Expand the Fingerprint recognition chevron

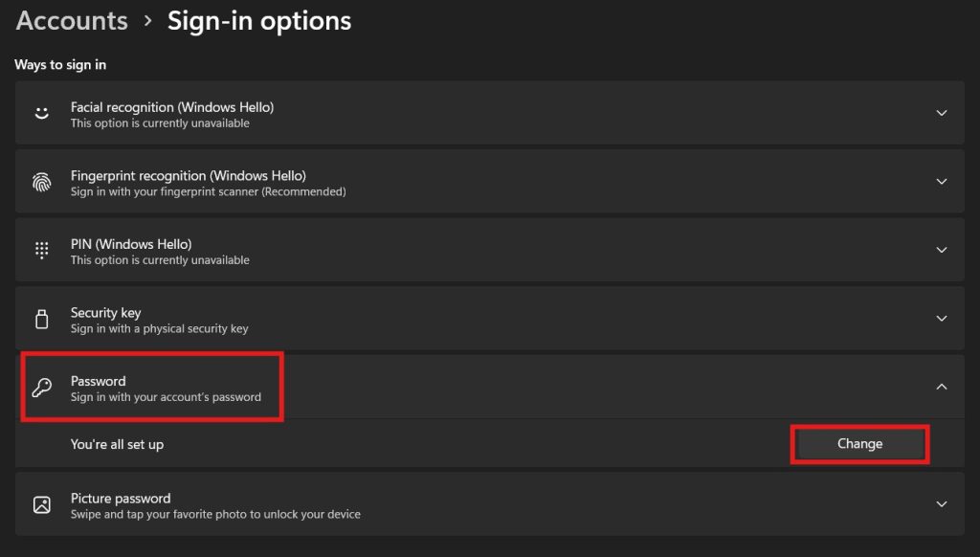pyautogui.click(x=942, y=181)
